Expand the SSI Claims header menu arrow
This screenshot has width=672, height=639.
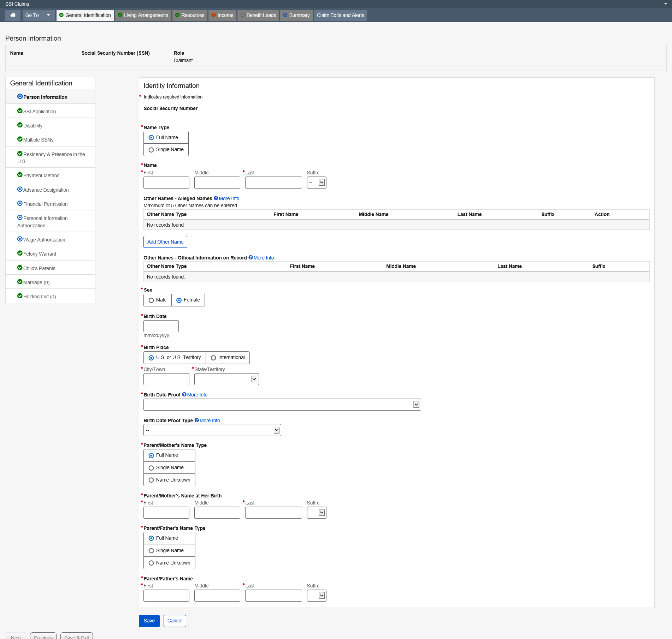666,4
